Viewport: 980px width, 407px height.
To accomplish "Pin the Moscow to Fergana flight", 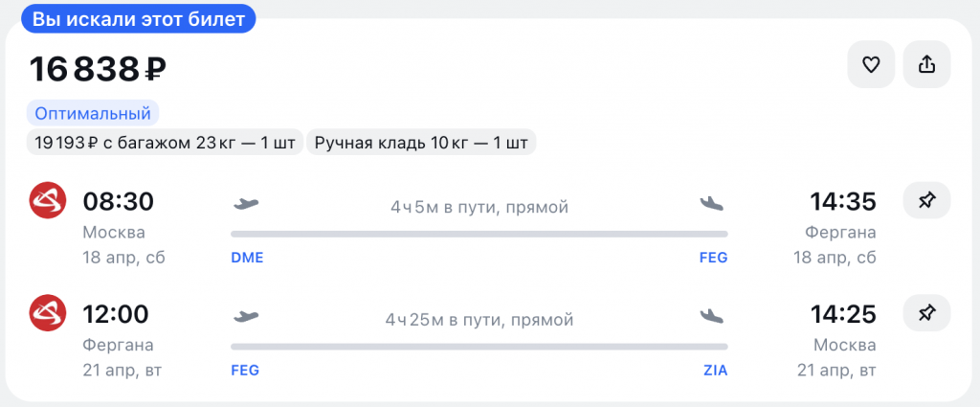I will click(x=926, y=201).
